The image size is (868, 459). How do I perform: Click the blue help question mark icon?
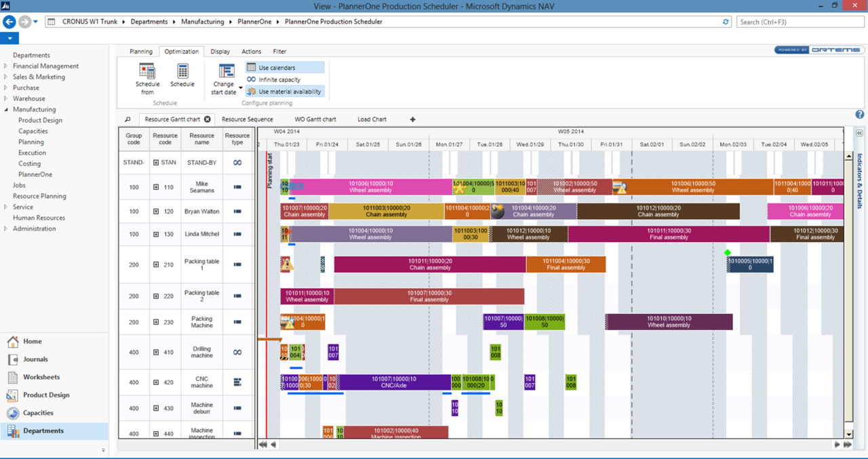[860, 115]
